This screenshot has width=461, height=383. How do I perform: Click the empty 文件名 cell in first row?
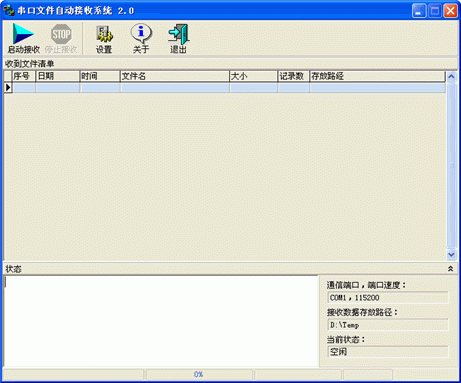(175, 87)
